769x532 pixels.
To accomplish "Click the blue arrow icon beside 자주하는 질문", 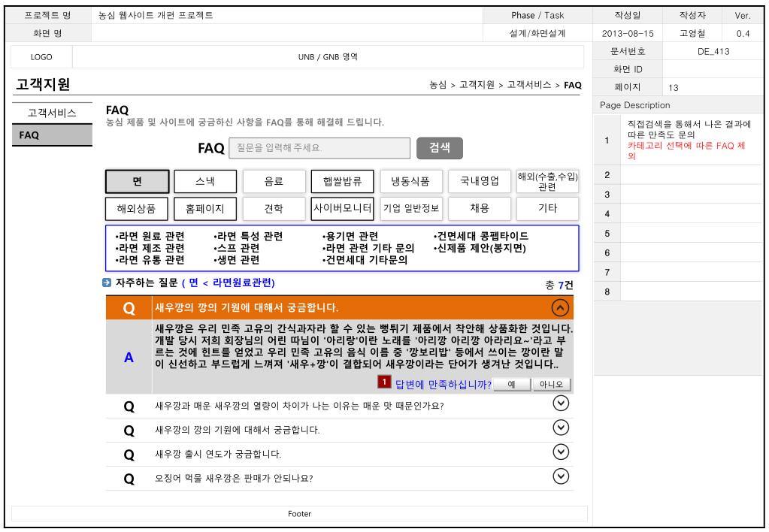I will pyautogui.click(x=107, y=283).
